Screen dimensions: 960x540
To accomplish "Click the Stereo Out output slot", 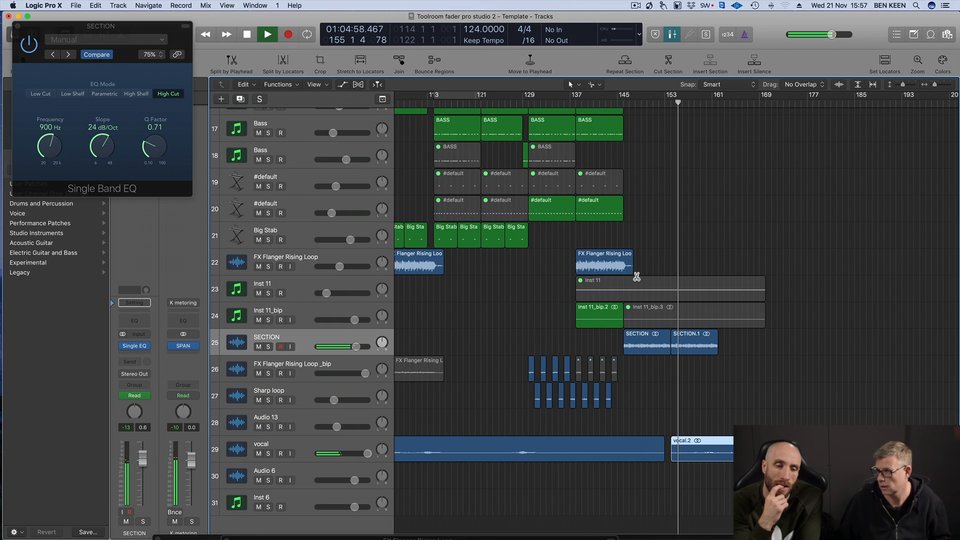I will 134,373.
